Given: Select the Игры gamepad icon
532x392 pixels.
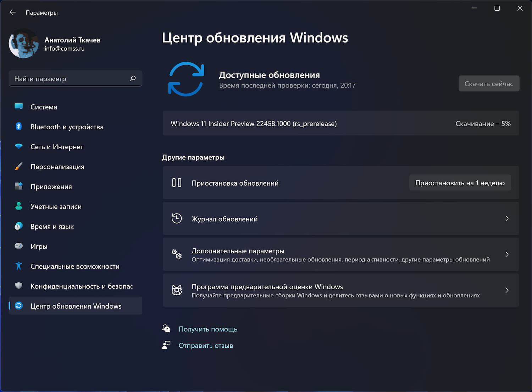Looking at the screenshot, I should pos(18,246).
